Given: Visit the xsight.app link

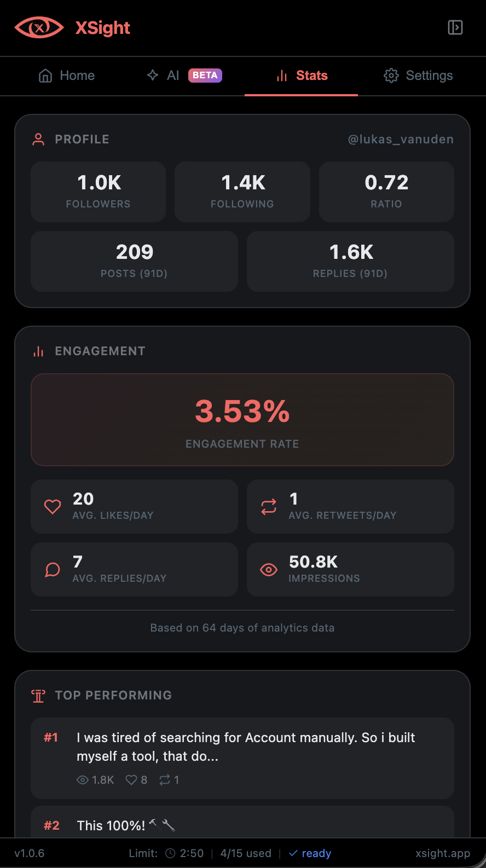Looking at the screenshot, I should [x=443, y=853].
